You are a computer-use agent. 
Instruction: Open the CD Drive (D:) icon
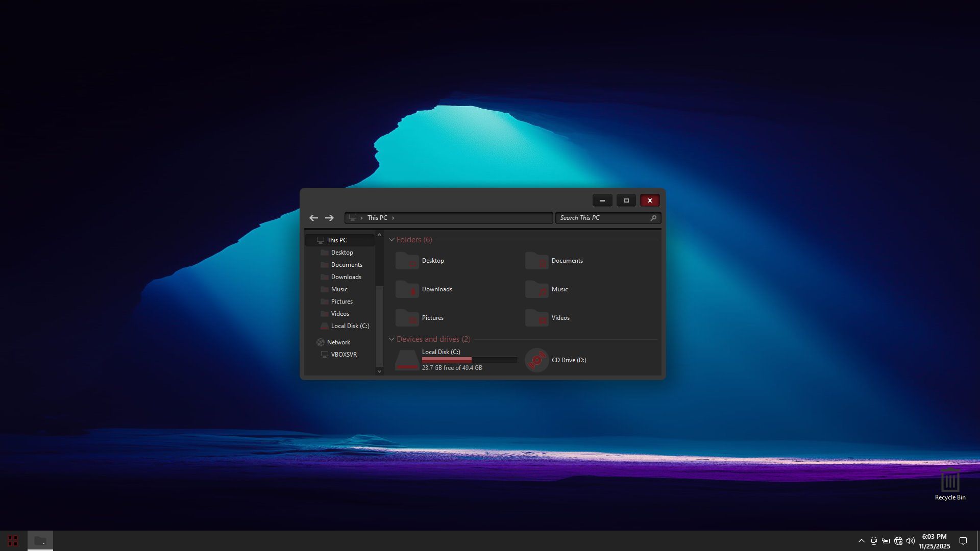[x=536, y=360]
